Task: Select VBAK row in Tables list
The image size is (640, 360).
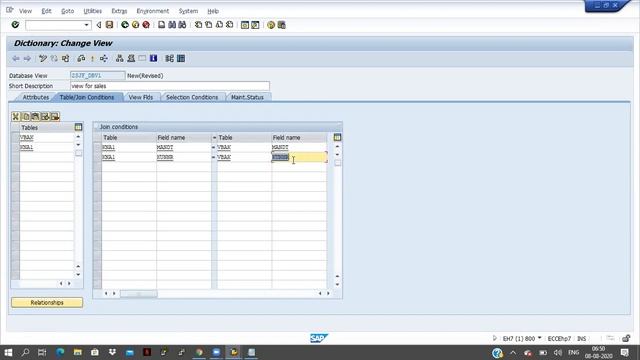Action: 47,137
